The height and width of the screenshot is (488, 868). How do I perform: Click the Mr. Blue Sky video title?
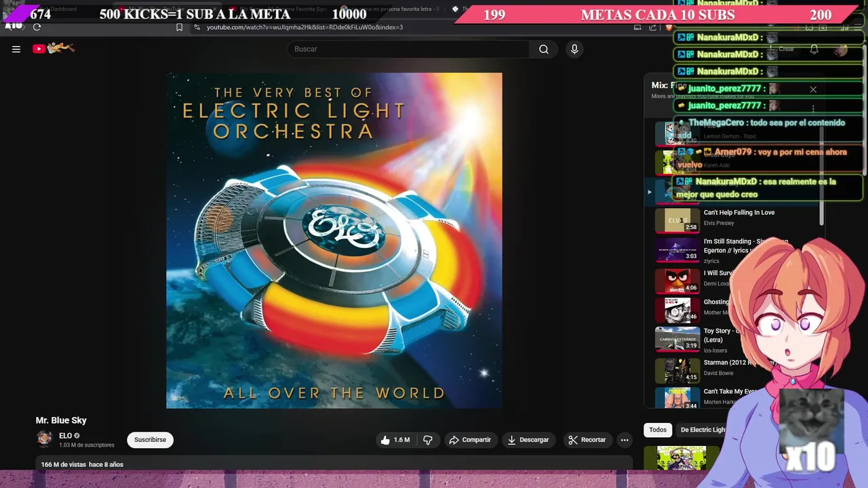tap(61, 420)
